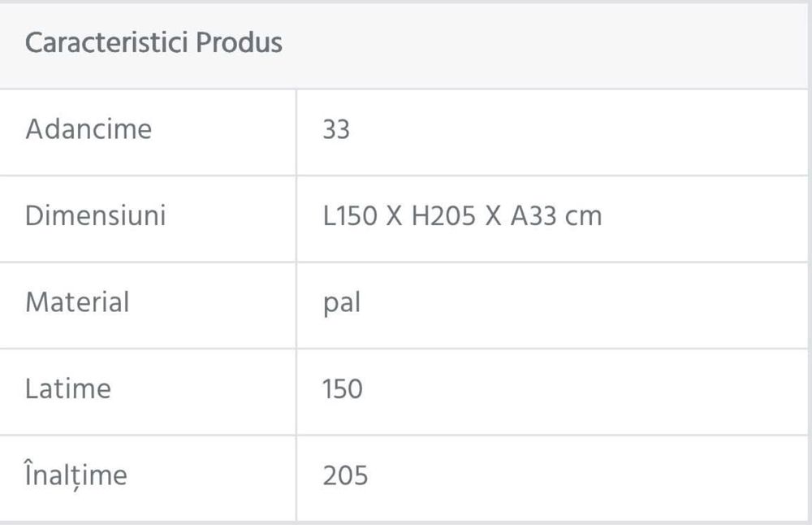The width and height of the screenshot is (812, 525).
Task: Click the H205 part of dimensions
Action: click(443, 215)
